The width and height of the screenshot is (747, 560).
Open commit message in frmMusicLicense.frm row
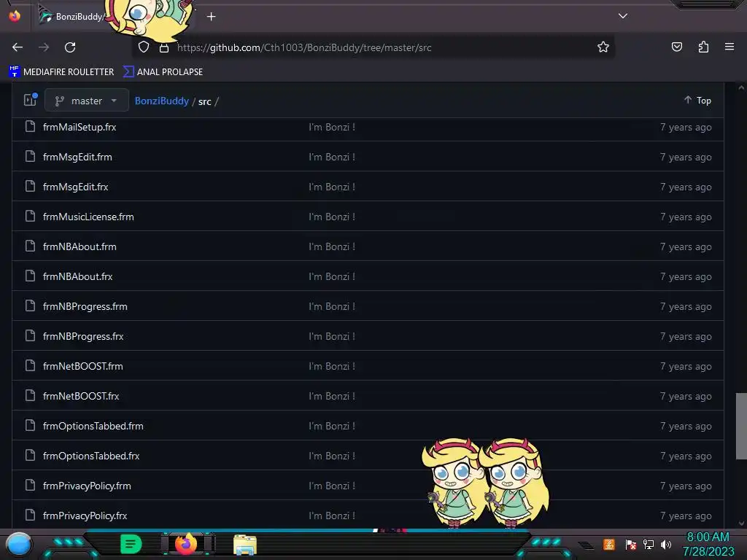coord(332,217)
